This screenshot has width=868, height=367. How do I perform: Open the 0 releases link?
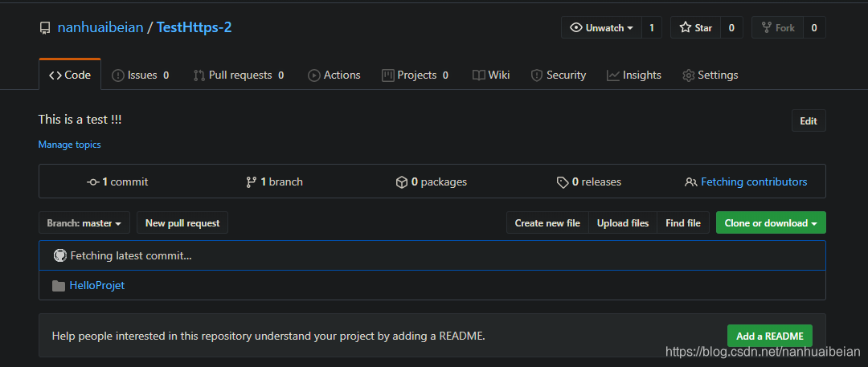click(589, 181)
